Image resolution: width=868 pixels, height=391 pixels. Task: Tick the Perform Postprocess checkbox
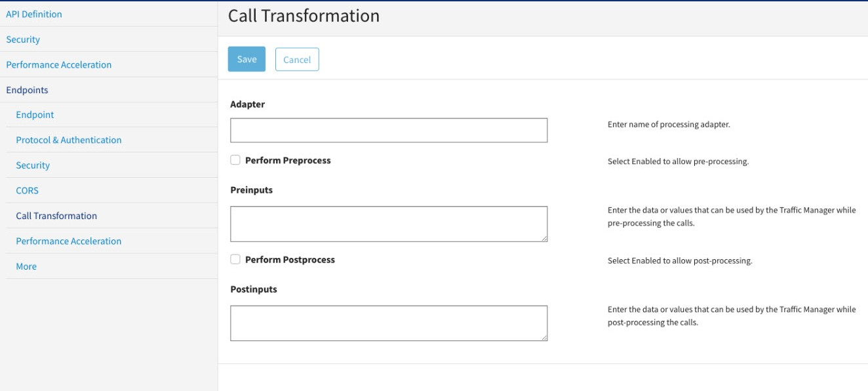(x=235, y=260)
